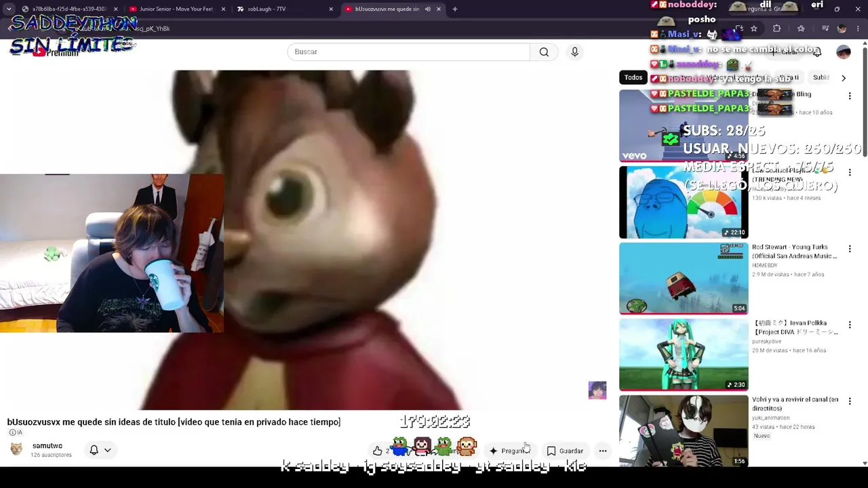
Task: Open 'Volví y va a revivir el canal' title
Action: pos(795,404)
